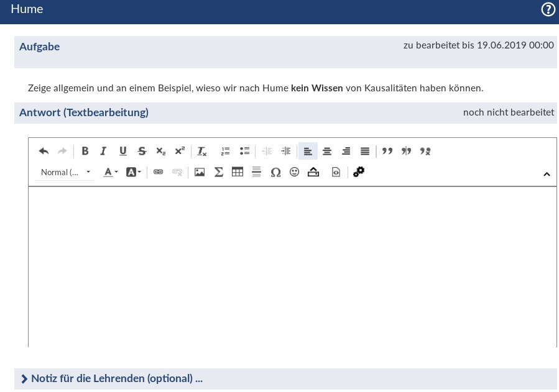Click the insert link chain icon
The height and width of the screenshot is (392, 559).
pos(158,172)
